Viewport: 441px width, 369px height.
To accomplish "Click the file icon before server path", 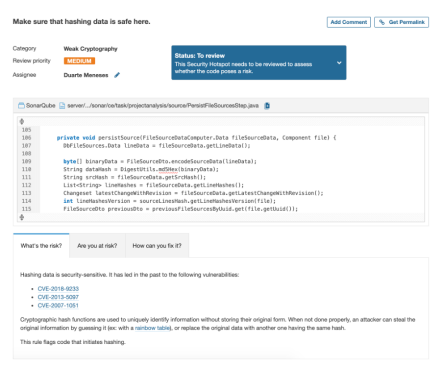I will tap(62, 106).
